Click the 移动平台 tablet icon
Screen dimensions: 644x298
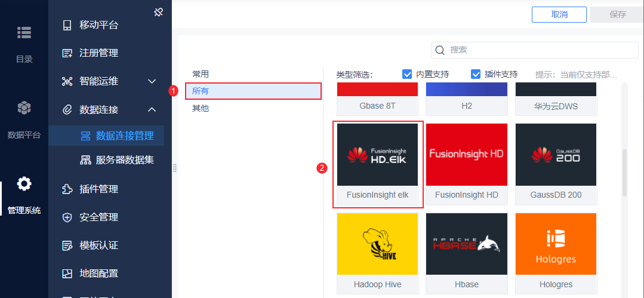(x=67, y=26)
